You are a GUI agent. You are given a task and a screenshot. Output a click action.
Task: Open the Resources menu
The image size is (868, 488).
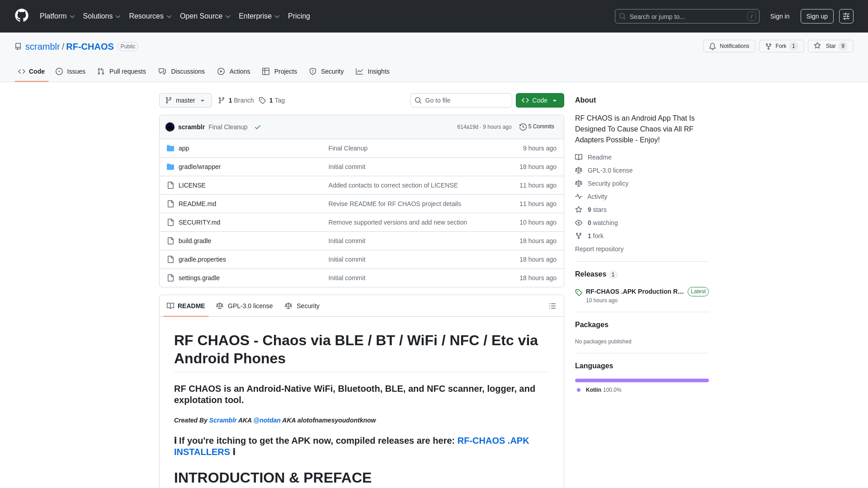[150, 16]
